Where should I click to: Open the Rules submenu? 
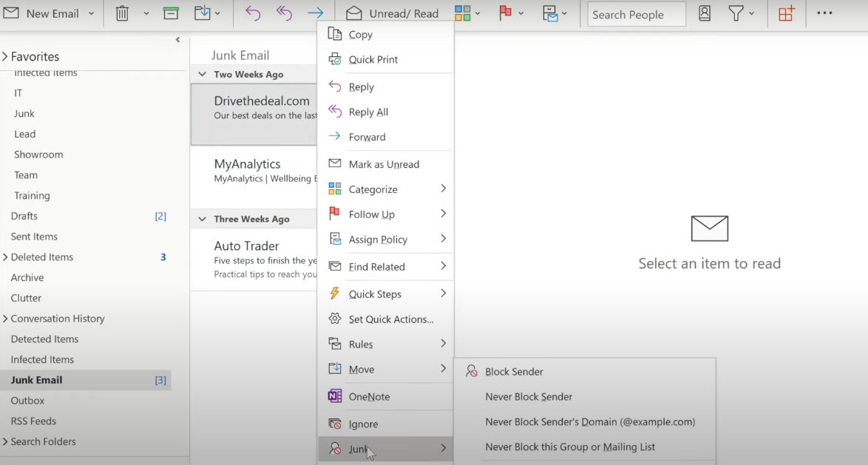(386, 344)
